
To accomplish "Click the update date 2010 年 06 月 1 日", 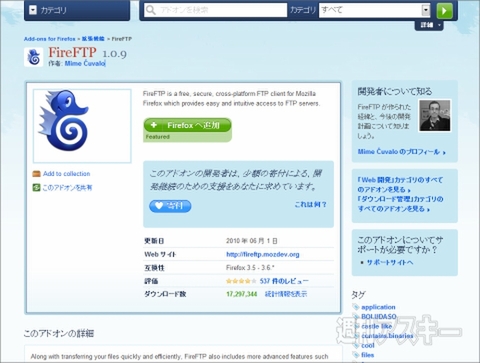I will click(252, 241).
